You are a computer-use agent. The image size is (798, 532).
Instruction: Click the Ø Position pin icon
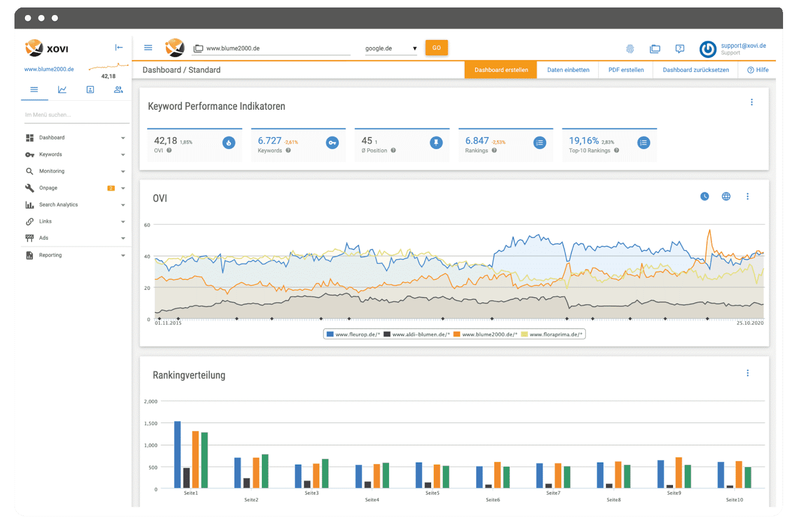click(436, 143)
